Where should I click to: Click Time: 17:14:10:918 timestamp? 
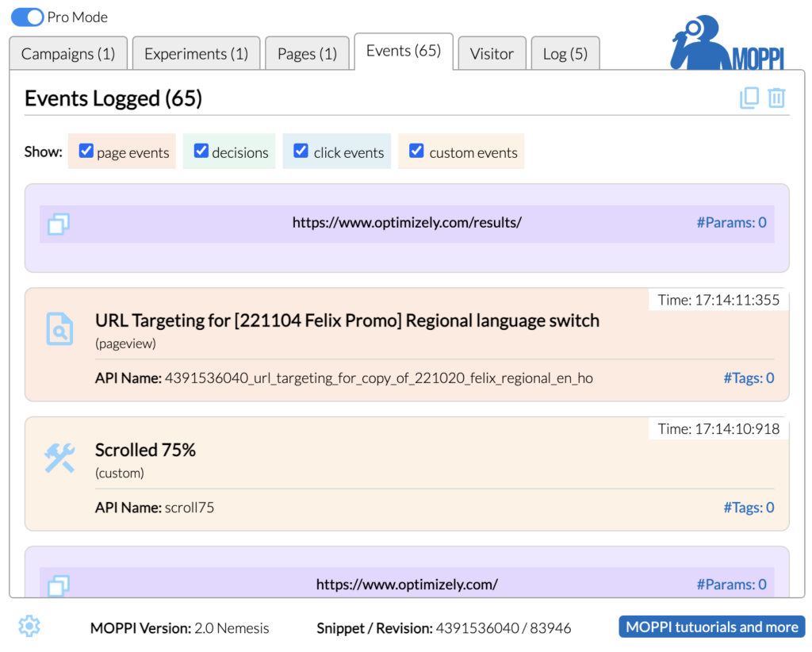(x=718, y=429)
